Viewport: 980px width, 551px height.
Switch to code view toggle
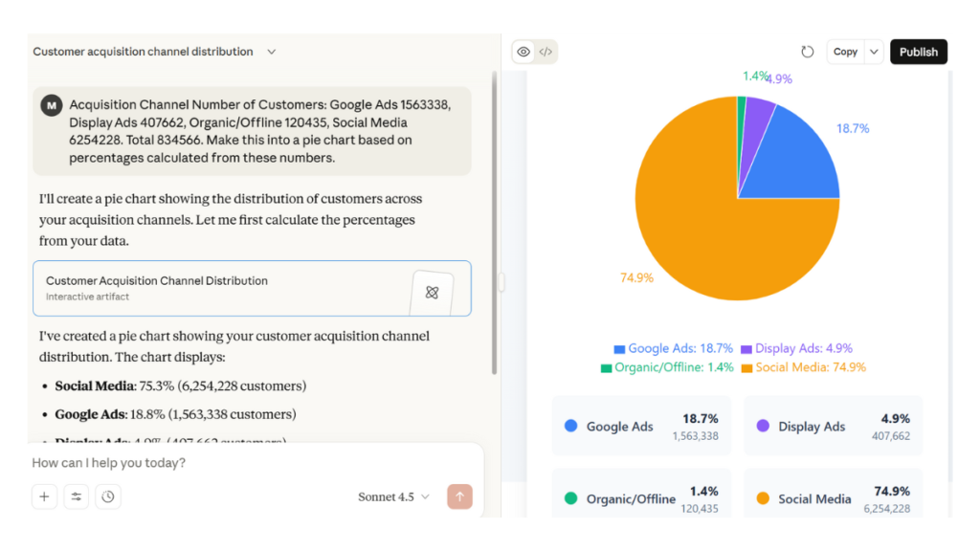click(546, 52)
